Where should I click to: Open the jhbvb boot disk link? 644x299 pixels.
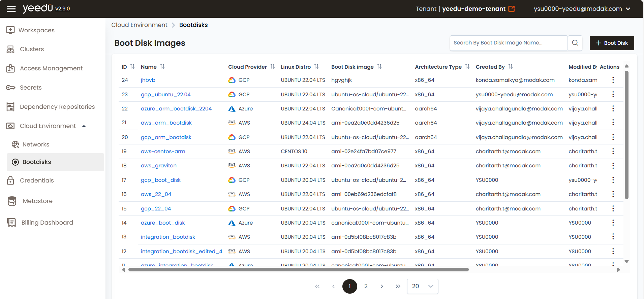click(148, 80)
